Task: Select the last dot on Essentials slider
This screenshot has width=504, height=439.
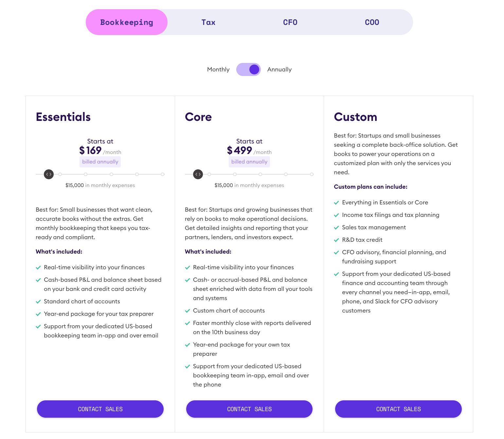Action: pyautogui.click(x=163, y=174)
